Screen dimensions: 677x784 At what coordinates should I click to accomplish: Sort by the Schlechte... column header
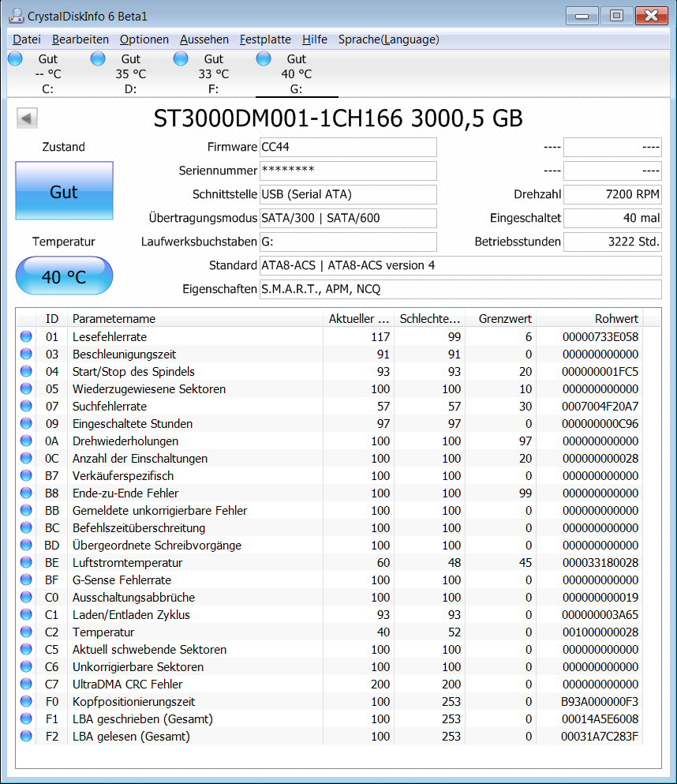[430, 318]
